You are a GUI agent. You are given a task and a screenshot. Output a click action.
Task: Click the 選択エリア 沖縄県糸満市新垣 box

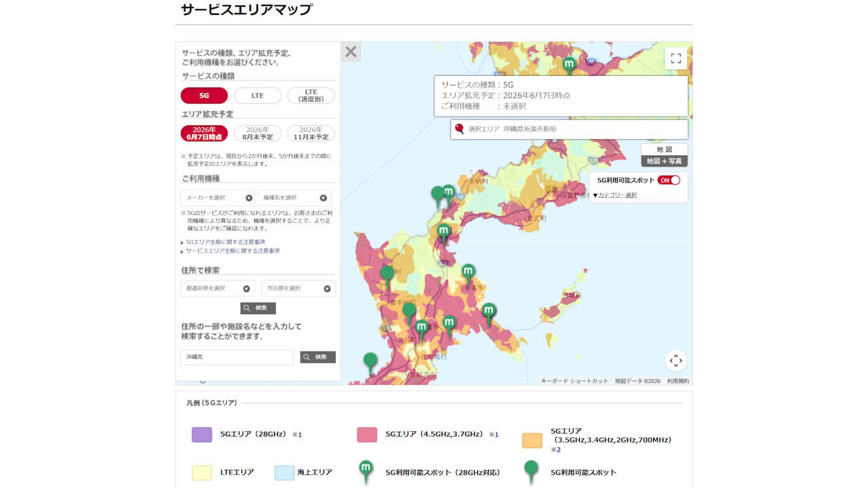pos(569,129)
